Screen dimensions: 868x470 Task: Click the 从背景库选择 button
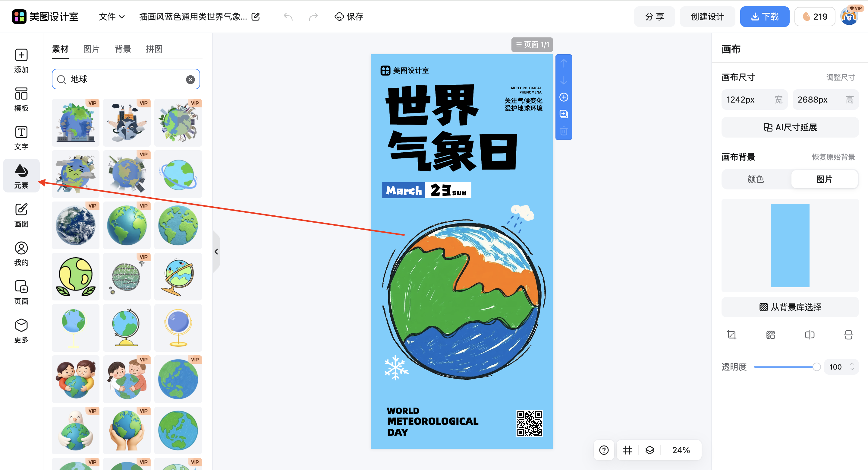(x=790, y=307)
